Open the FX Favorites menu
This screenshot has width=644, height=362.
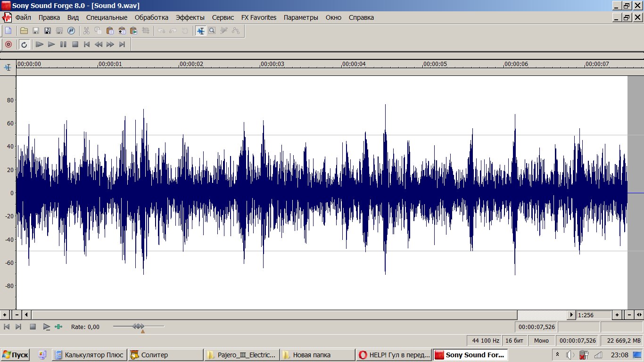click(x=259, y=17)
